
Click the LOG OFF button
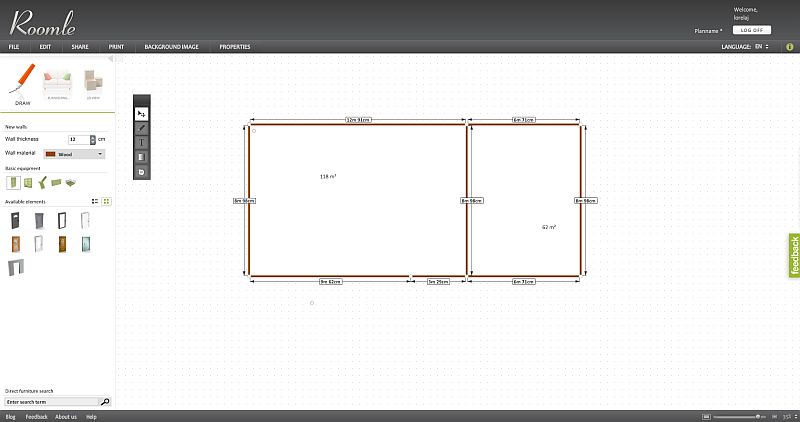(x=752, y=30)
